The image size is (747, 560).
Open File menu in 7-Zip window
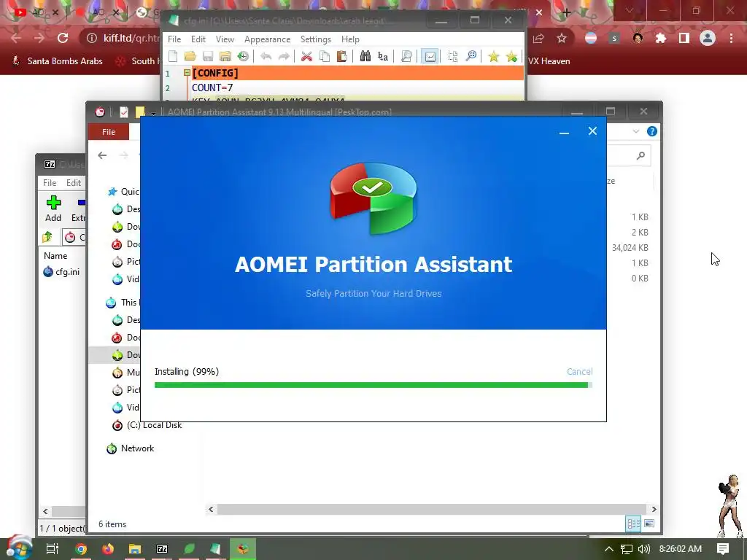click(x=50, y=182)
